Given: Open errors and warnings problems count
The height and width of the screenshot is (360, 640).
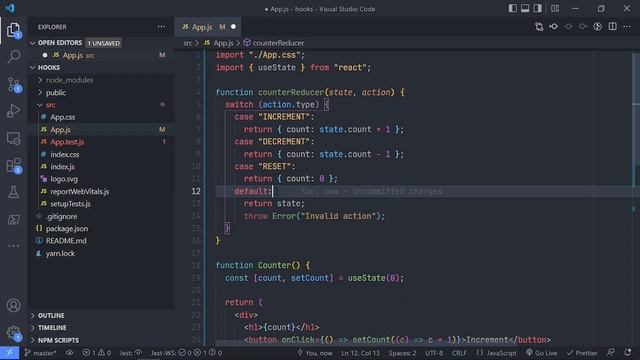Looking at the screenshot, I should [x=96, y=353].
